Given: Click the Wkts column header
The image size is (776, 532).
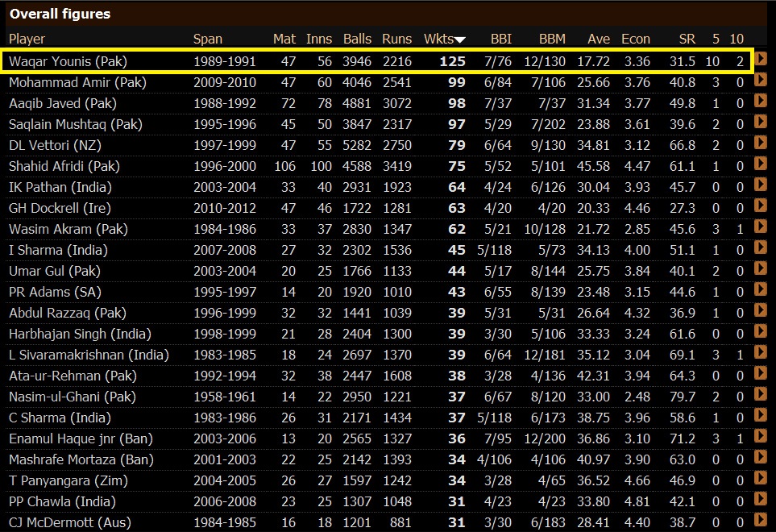Looking at the screenshot, I should (445, 39).
